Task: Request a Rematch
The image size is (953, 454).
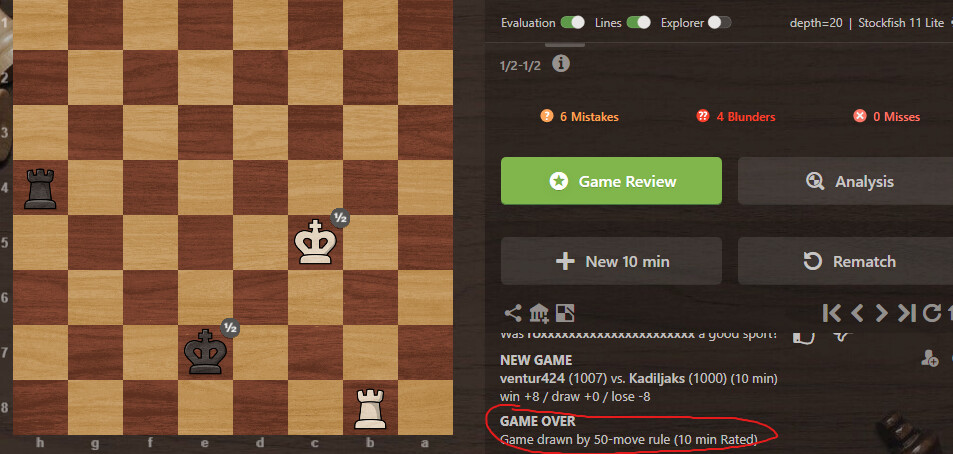Action: click(845, 261)
